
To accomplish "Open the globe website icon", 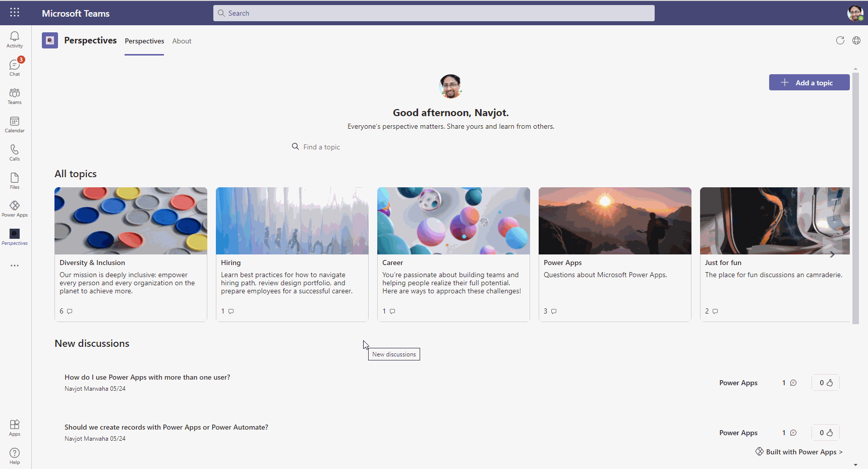I will (856, 40).
